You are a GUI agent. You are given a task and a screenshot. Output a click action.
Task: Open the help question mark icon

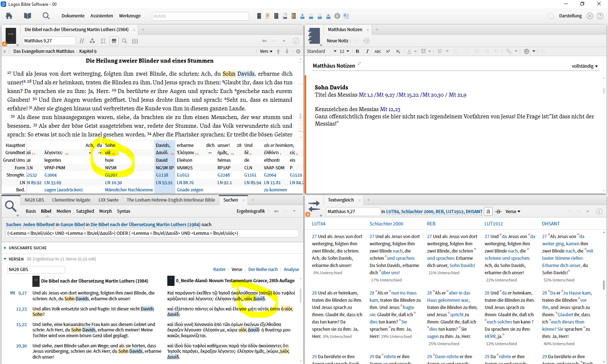pyautogui.click(x=600, y=16)
